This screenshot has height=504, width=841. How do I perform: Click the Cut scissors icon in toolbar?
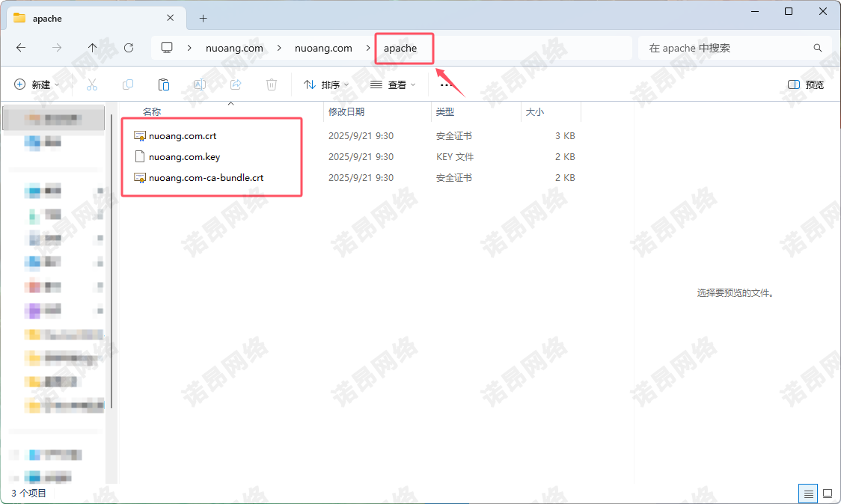click(92, 85)
